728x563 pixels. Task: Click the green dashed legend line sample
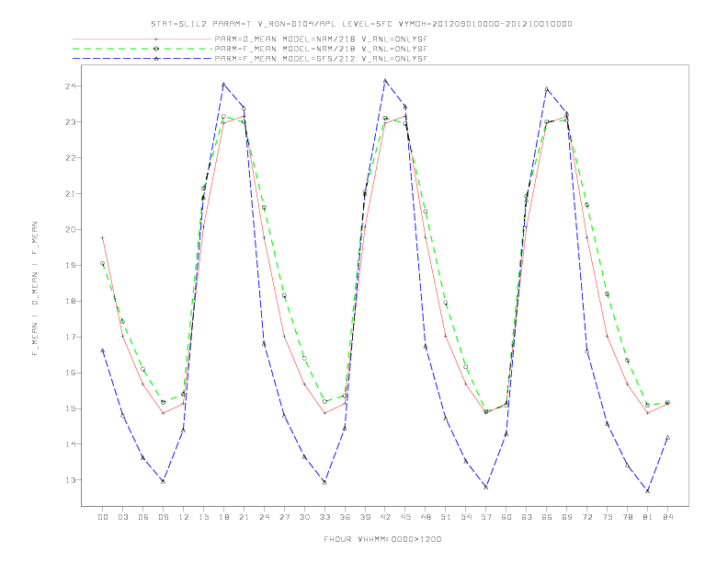point(142,49)
